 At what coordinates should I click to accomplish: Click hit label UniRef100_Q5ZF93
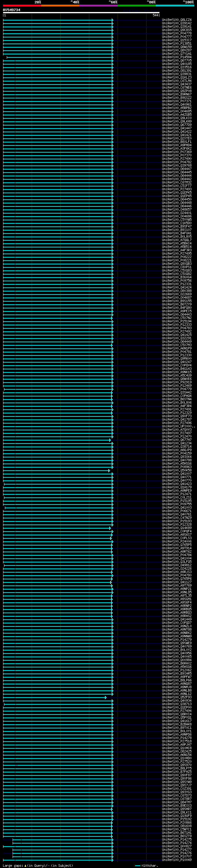coord(177,697)
